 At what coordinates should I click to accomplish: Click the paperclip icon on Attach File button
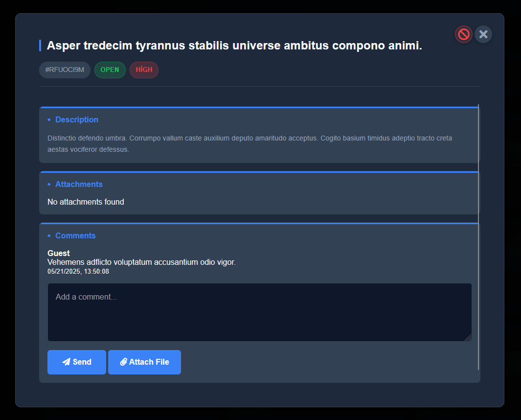[123, 362]
